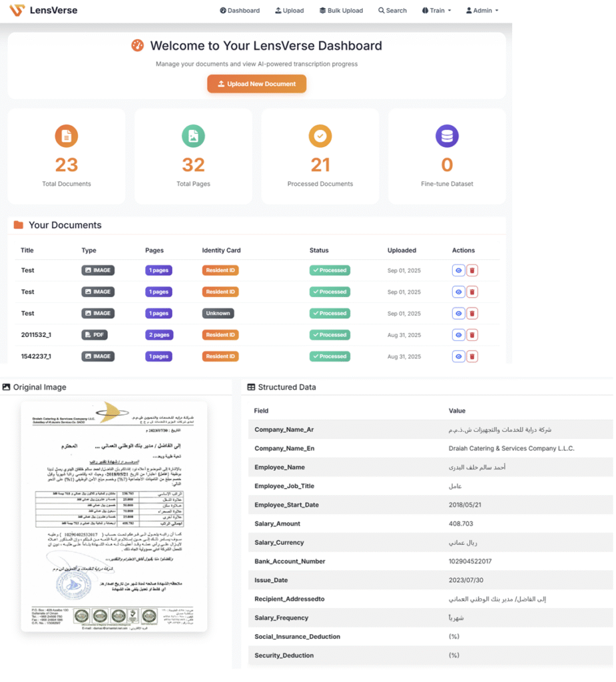
Task: Click the Status column header
Action: 319,250
